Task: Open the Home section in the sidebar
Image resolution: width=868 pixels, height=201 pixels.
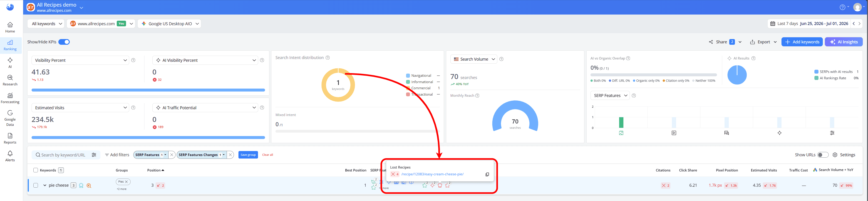Action: 10,27
